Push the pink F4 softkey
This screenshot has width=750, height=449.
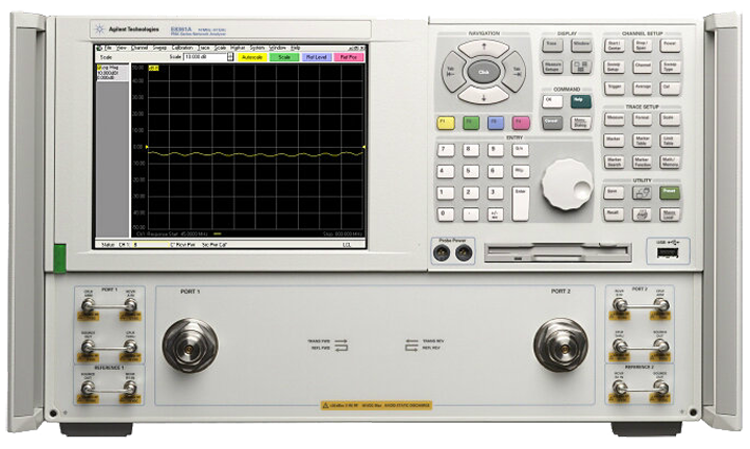point(520,123)
